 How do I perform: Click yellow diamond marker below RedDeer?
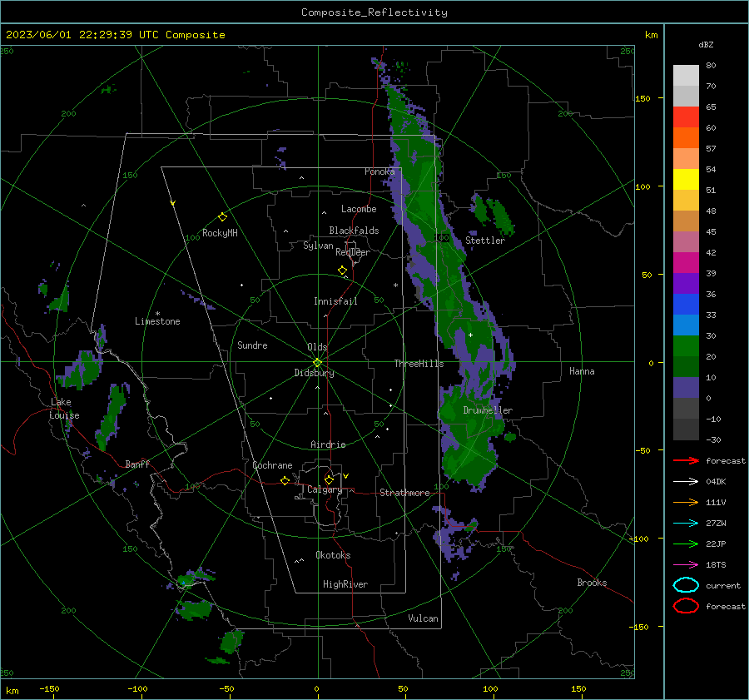point(342,271)
